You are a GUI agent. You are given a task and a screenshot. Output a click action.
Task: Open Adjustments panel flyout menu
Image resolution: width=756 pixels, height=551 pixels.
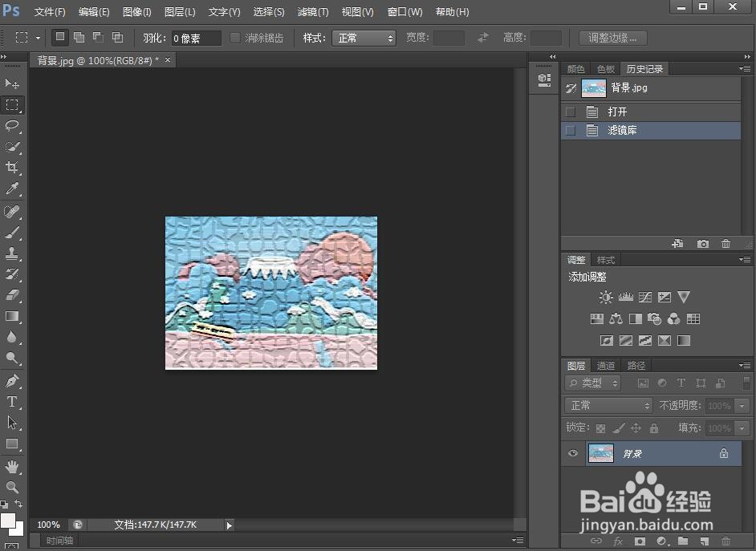tap(745, 260)
